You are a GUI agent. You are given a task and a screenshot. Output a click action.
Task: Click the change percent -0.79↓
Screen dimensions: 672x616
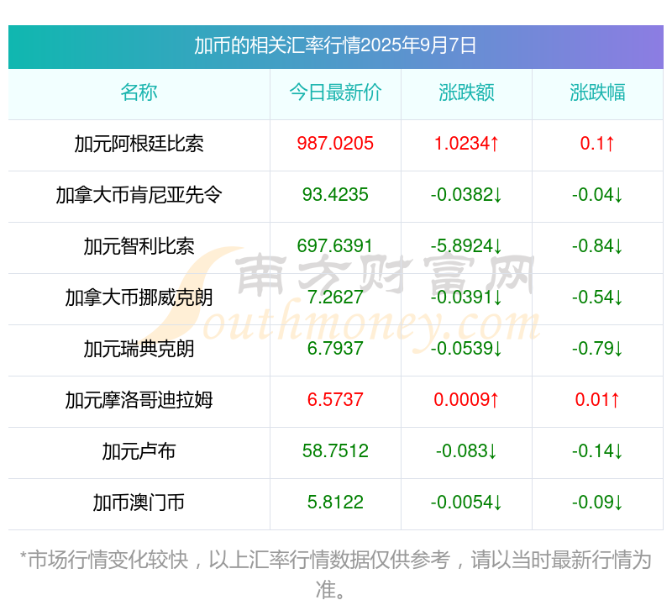point(597,349)
